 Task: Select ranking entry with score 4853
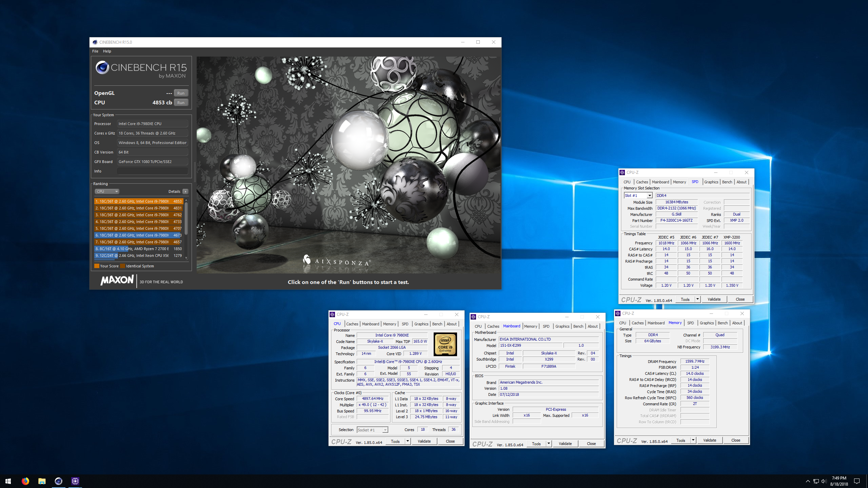(x=139, y=201)
